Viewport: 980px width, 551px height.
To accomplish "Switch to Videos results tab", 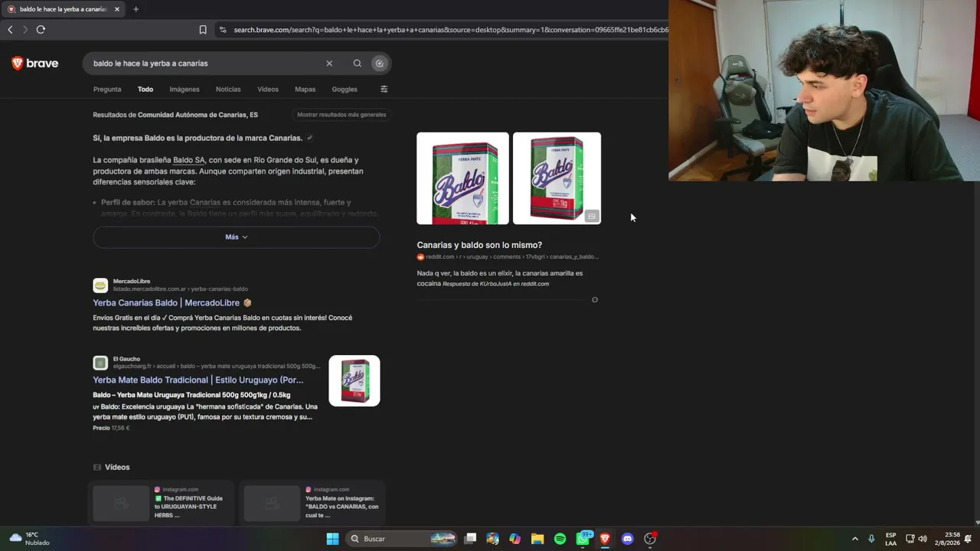I will tap(268, 90).
